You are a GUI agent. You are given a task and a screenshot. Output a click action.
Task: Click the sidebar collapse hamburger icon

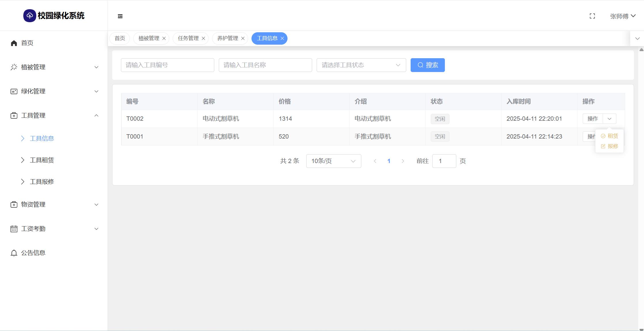[x=120, y=16]
